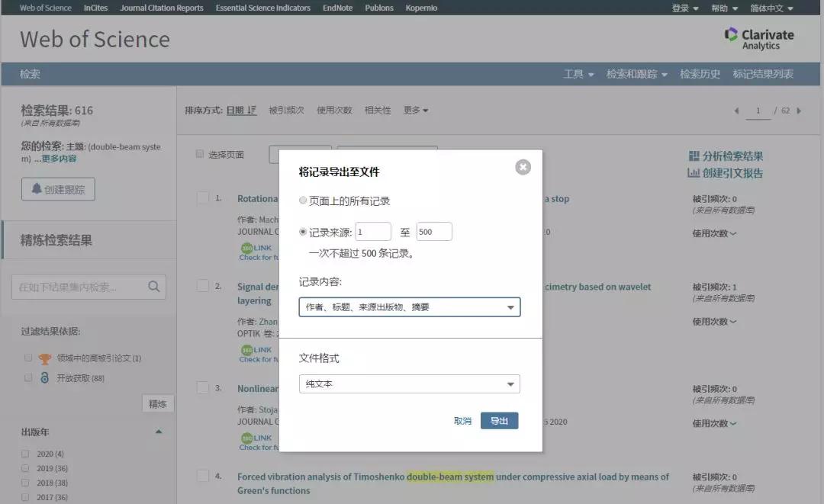Image resolution: width=824 pixels, height=504 pixels.
Task: Open Essential Science Indicators link
Action: click(262, 8)
